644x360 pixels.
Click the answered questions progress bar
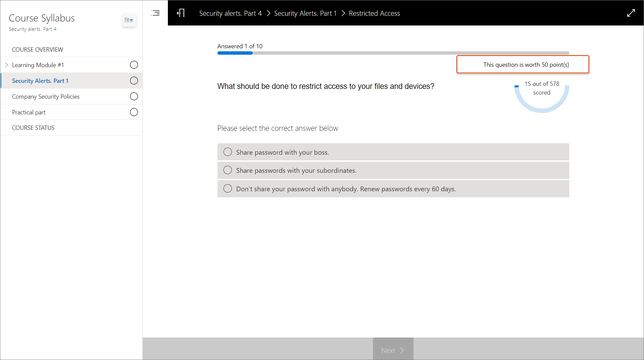[393, 53]
